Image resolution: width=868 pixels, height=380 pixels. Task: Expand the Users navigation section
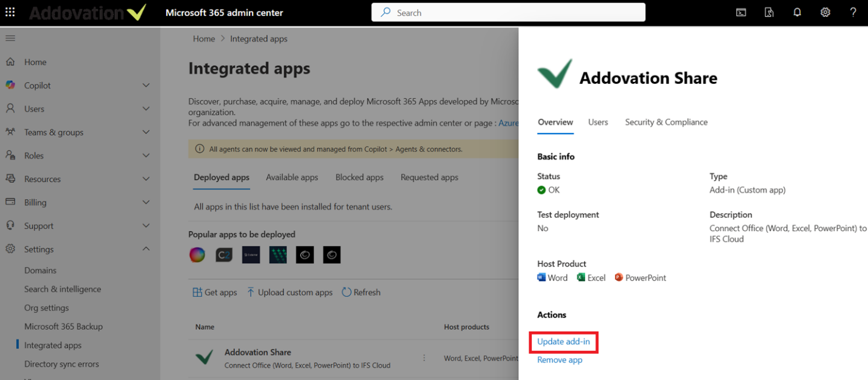[146, 109]
